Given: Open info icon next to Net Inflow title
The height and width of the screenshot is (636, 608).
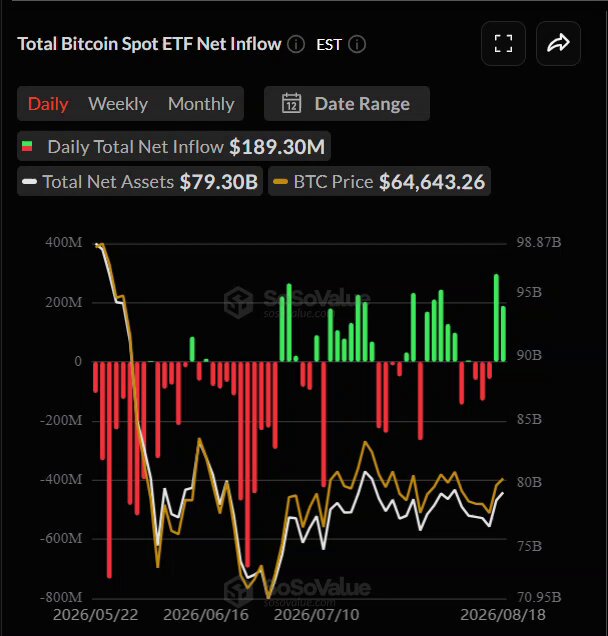Looking at the screenshot, I should (x=296, y=44).
